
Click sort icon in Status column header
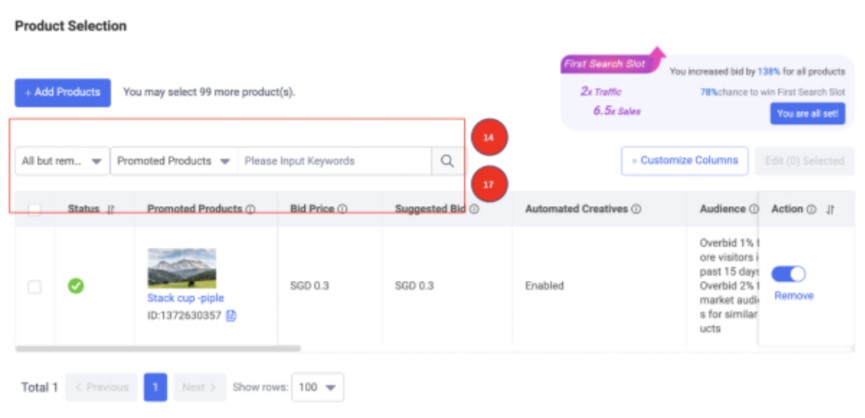click(111, 210)
